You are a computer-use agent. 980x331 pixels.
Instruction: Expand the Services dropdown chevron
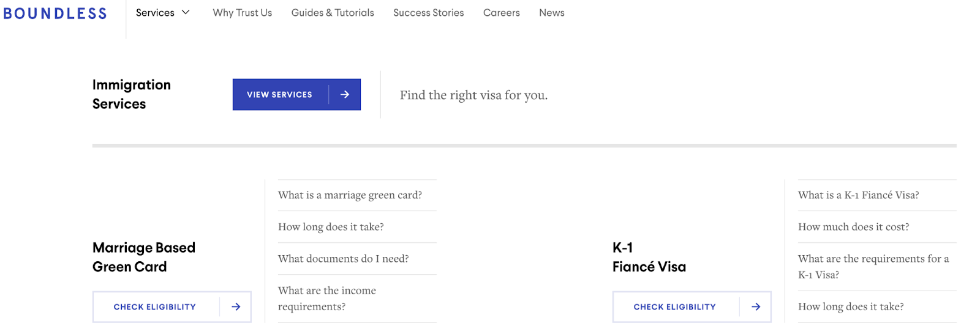click(x=186, y=12)
